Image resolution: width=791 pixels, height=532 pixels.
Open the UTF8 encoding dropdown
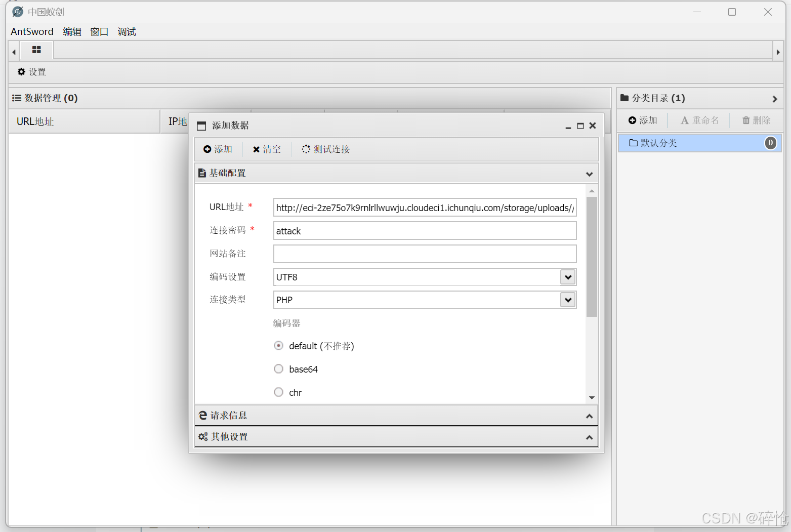click(567, 277)
